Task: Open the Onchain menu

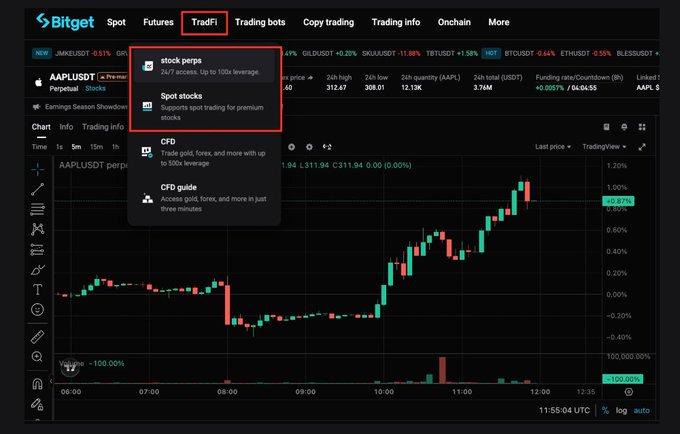Action: [454, 22]
